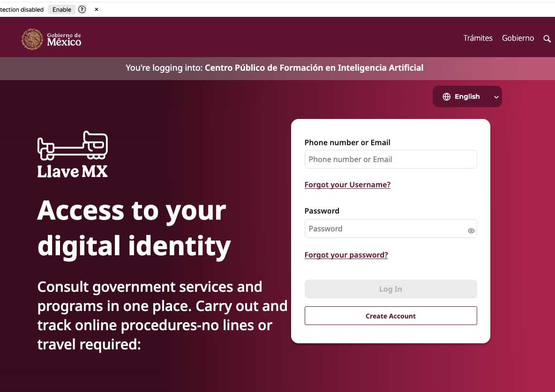Follow the Forgot your Username? link
The image size is (555, 392).
[347, 185]
